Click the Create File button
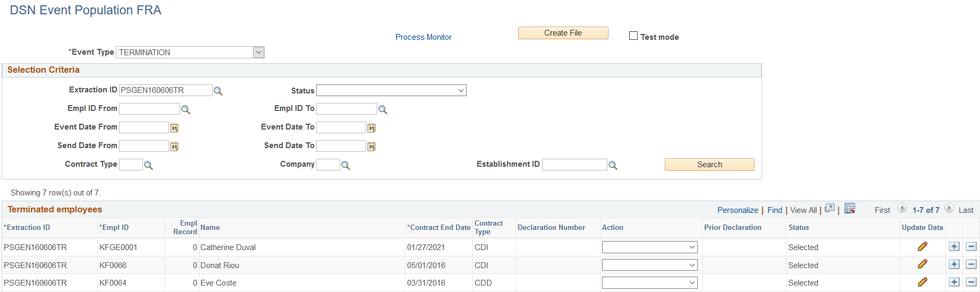980x292 pixels. [x=563, y=33]
